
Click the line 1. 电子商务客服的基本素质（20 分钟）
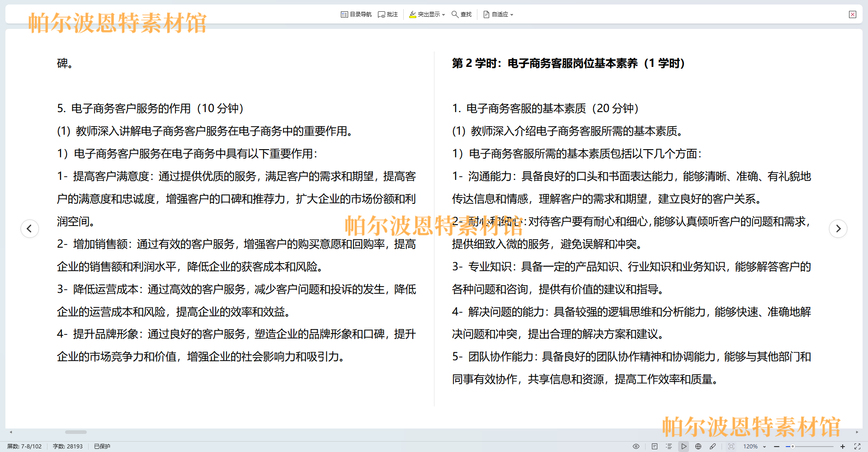click(546, 108)
